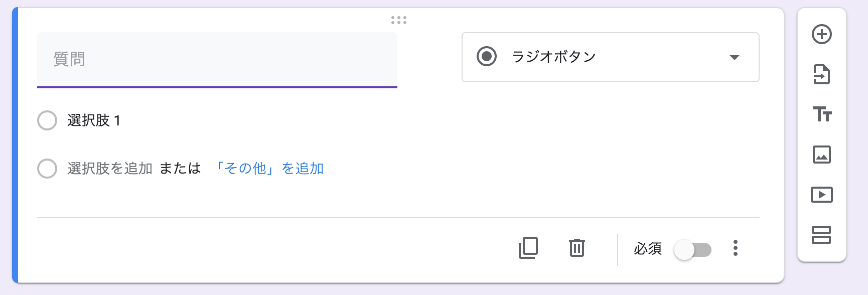
Task: Open the ラジオボタン question type dropdown
Action: (x=610, y=57)
